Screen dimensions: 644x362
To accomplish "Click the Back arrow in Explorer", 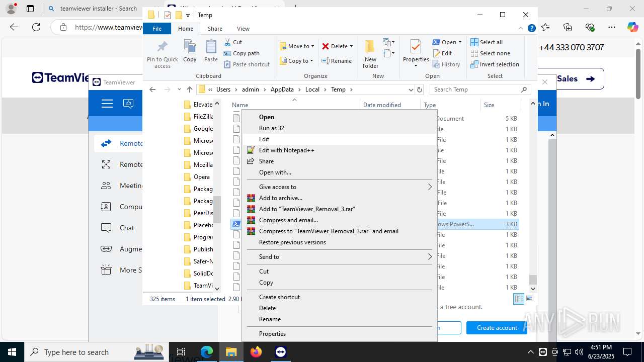I will pyautogui.click(x=152, y=89).
